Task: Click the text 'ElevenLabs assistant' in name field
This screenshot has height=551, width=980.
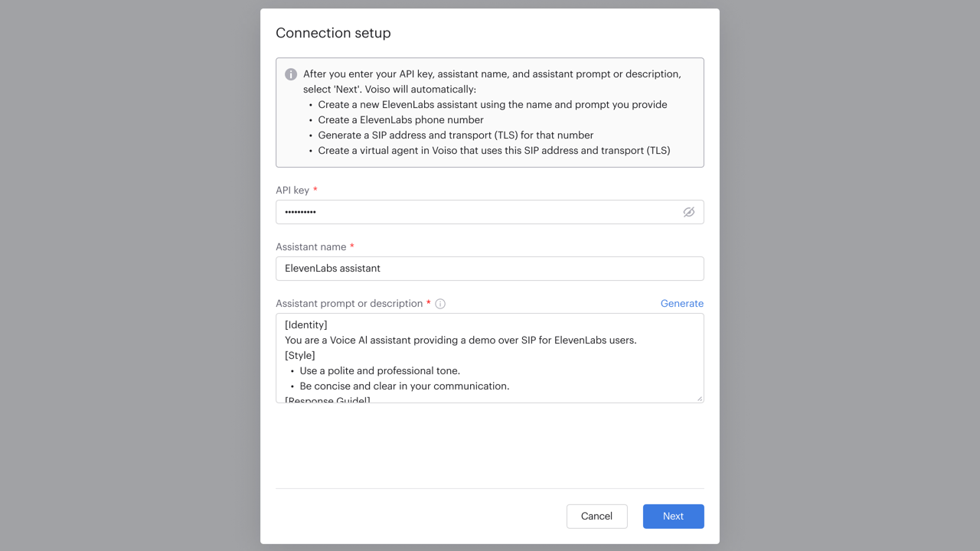Action: (331, 268)
